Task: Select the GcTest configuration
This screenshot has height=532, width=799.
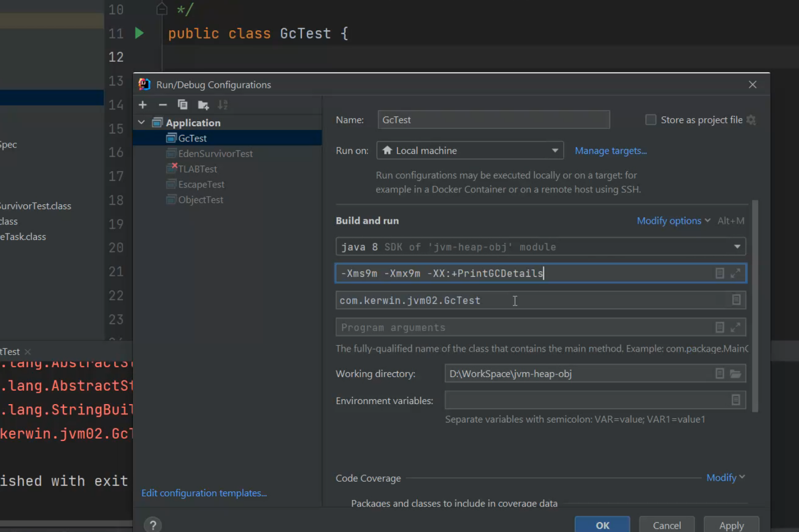Action: point(227,138)
